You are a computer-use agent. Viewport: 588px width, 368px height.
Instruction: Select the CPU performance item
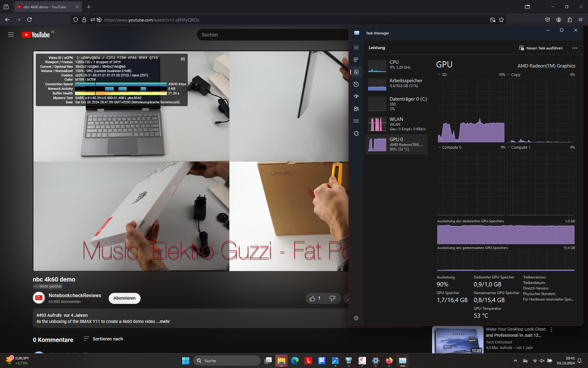(397, 65)
